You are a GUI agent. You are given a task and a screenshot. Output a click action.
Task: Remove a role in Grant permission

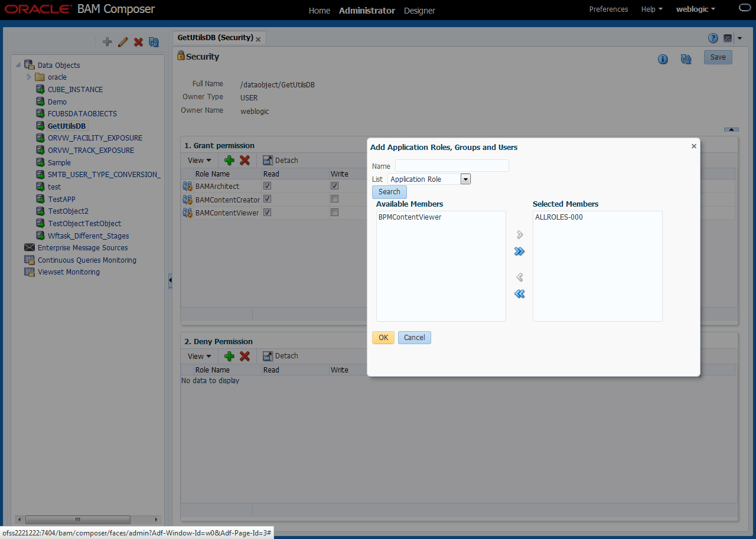(x=245, y=160)
